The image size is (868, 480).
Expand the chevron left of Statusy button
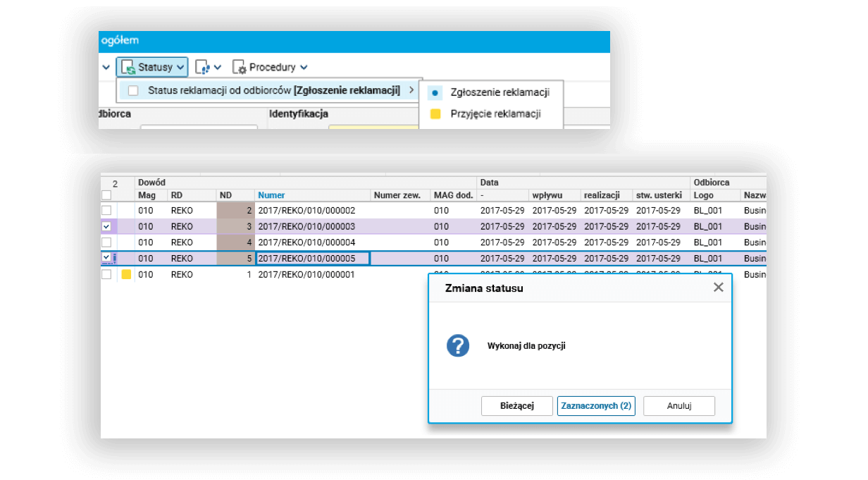(106, 68)
